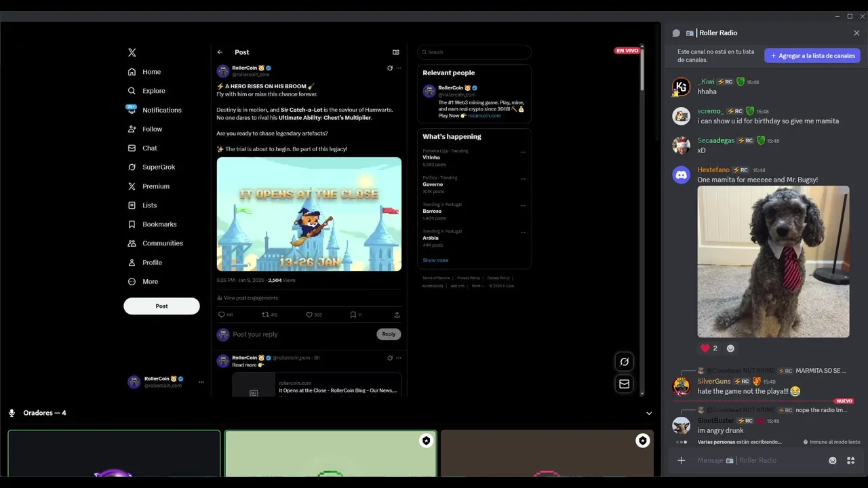Open apps icon in message bar
The height and width of the screenshot is (488, 868).
click(851, 461)
